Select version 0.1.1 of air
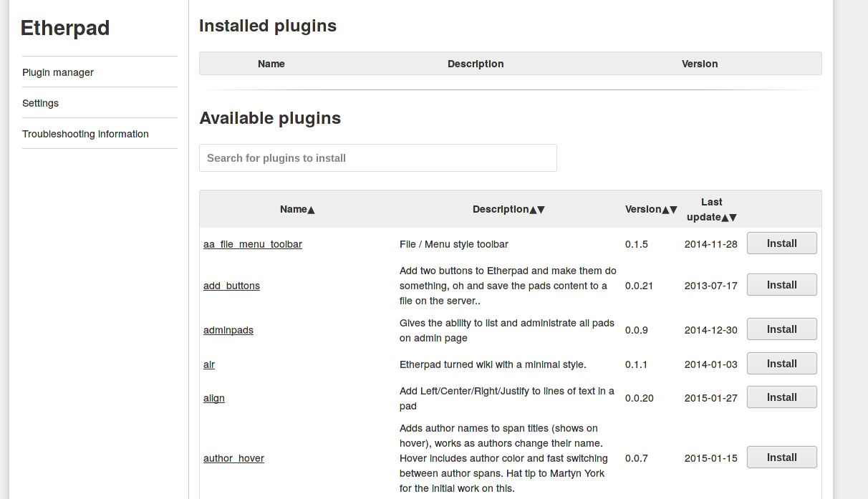This screenshot has height=499, width=868. pyautogui.click(x=637, y=364)
